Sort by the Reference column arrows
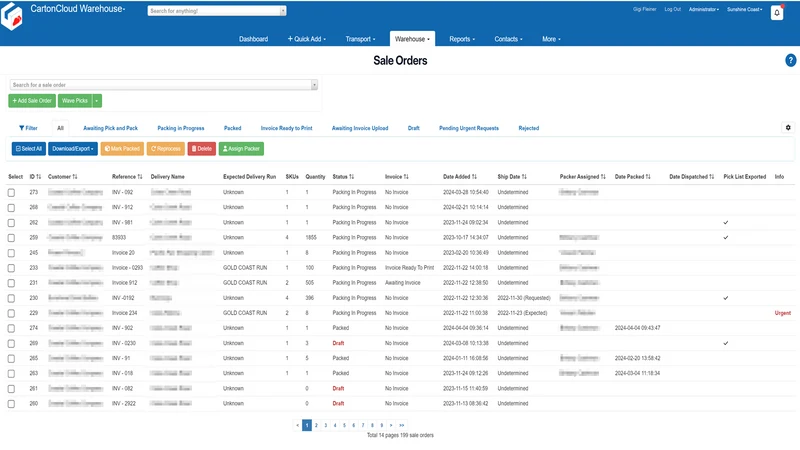The height and width of the screenshot is (450, 800). [x=140, y=177]
